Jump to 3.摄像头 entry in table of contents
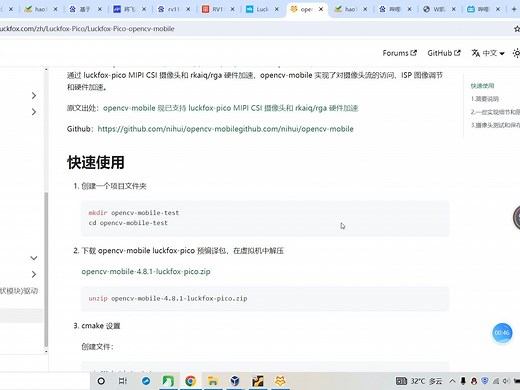This screenshot has height=390, width=520. (495, 125)
